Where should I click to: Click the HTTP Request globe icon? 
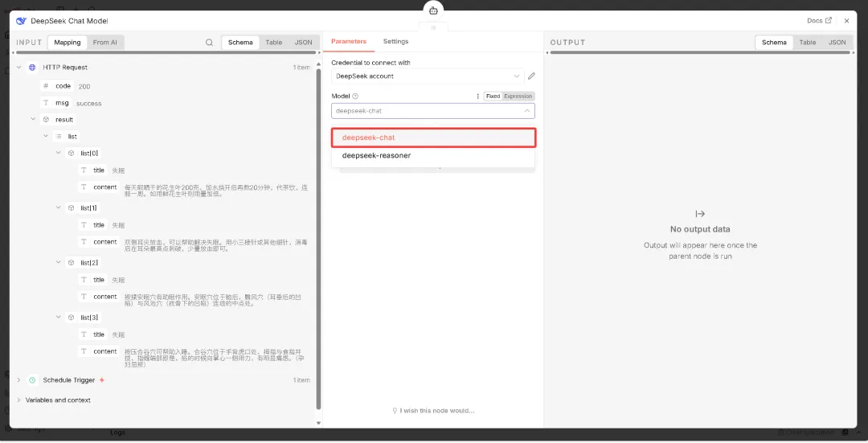click(x=32, y=67)
